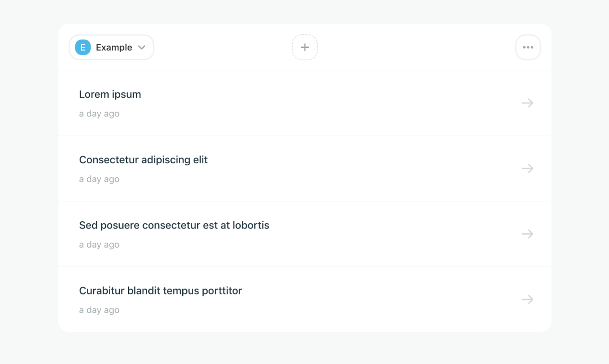
Task: Click the timestamp under Curabitur blandit tempus
Action: 99,310
